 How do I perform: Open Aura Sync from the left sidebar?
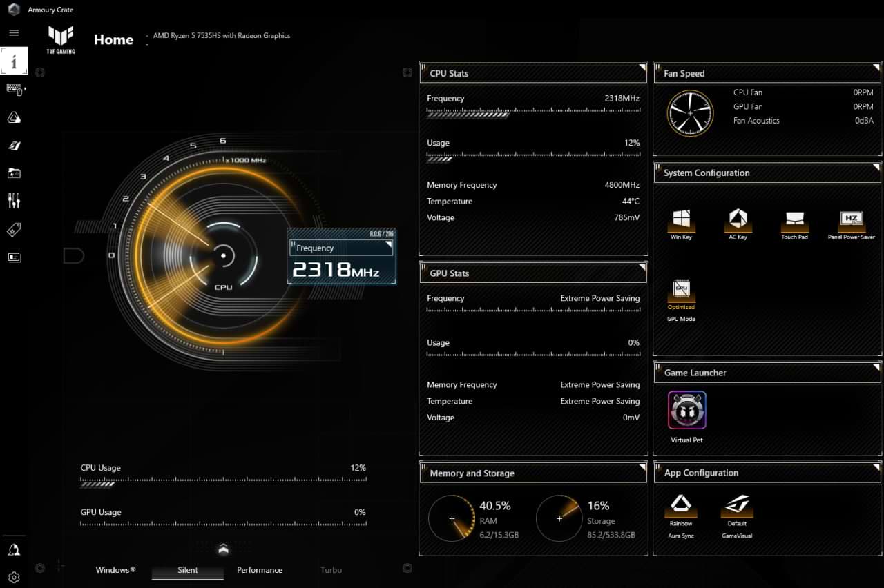coord(14,117)
